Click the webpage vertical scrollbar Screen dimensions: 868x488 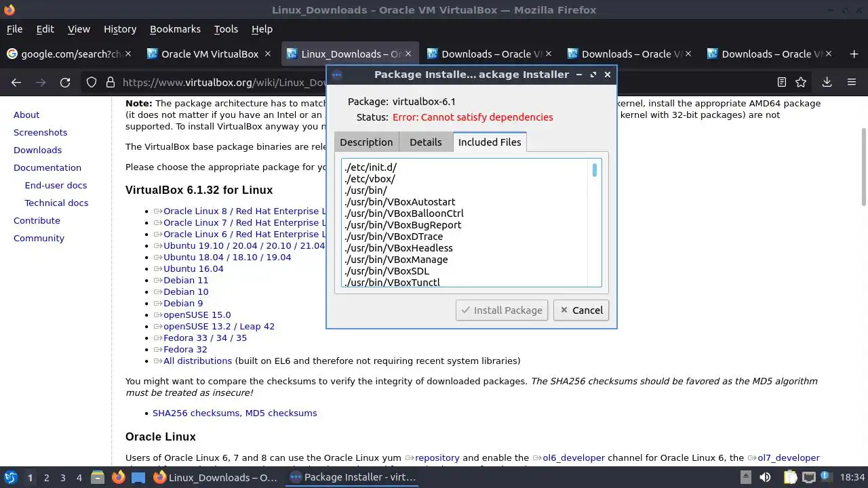click(864, 166)
